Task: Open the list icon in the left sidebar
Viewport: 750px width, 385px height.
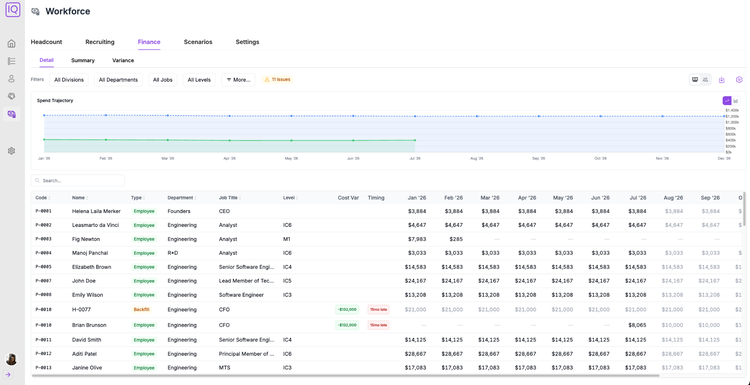Action: [11, 61]
